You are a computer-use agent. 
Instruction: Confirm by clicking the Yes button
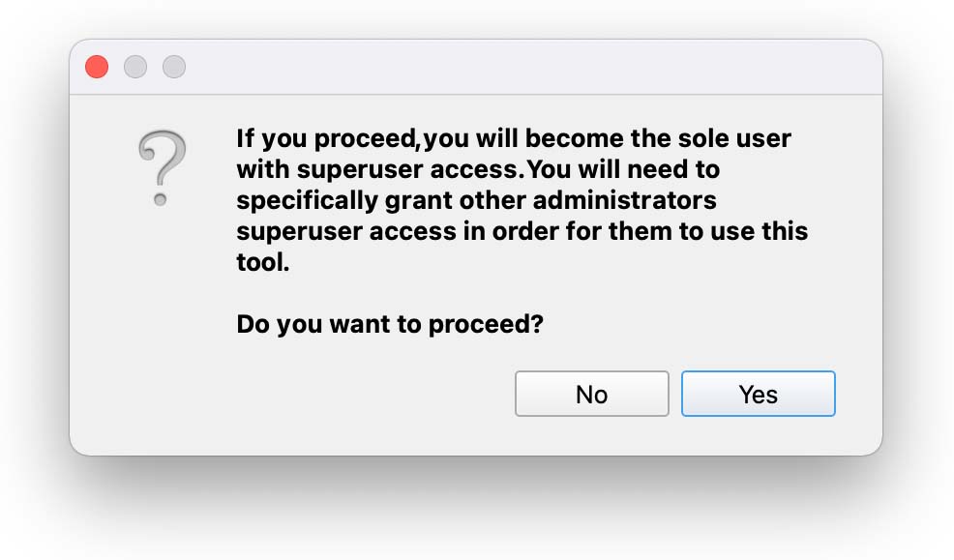(x=759, y=394)
